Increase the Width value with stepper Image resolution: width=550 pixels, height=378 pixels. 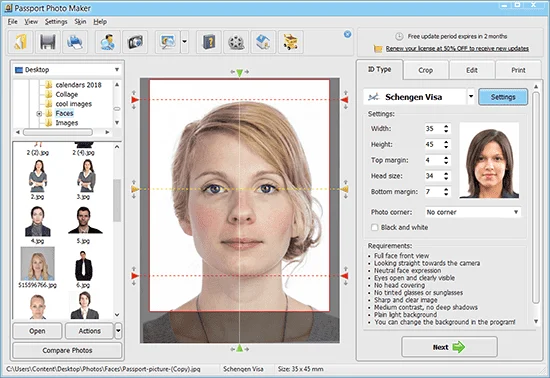(446, 126)
